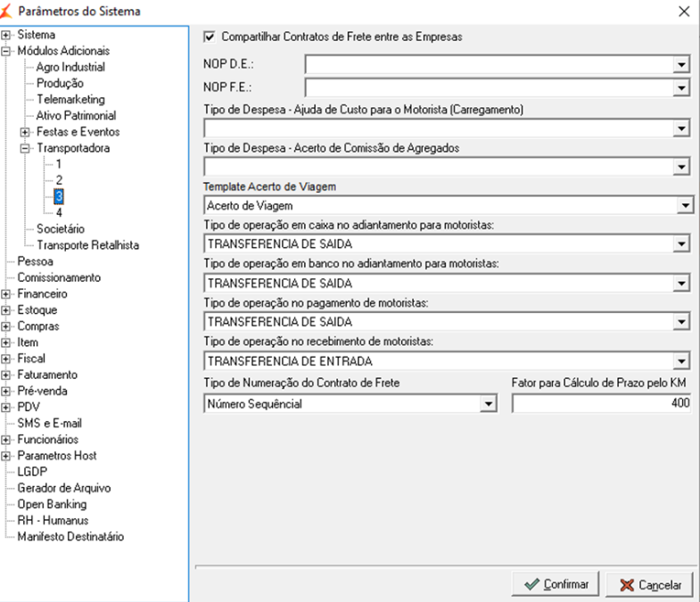Expand the Estoque tree node
The height and width of the screenshot is (602, 700).
coord(6,310)
